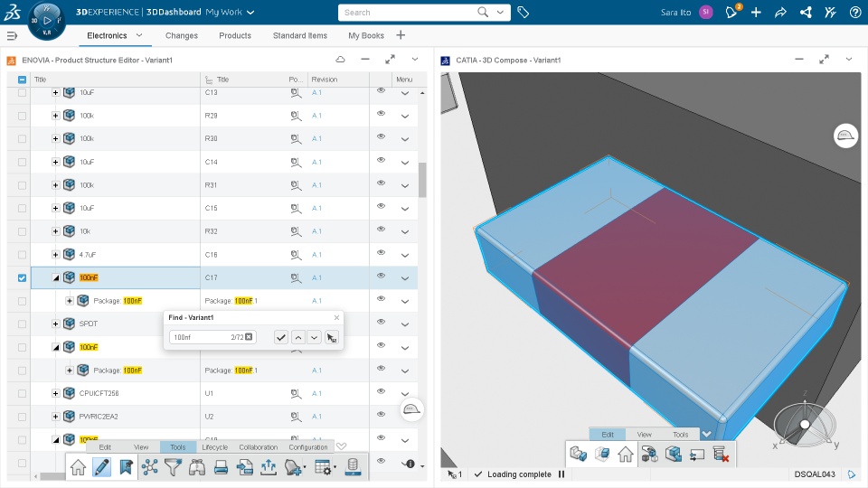
Task: Click the export to CSV icon
Action: pyautogui.click(x=245, y=467)
